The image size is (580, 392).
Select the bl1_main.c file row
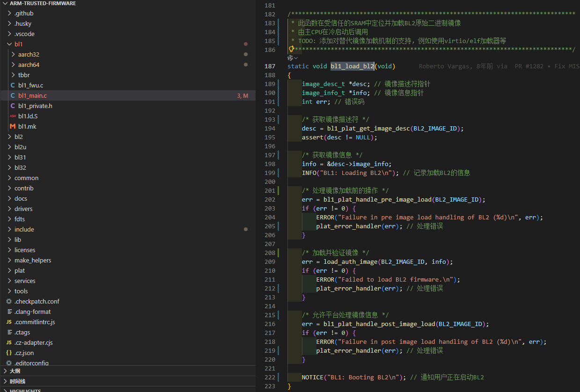click(128, 95)
